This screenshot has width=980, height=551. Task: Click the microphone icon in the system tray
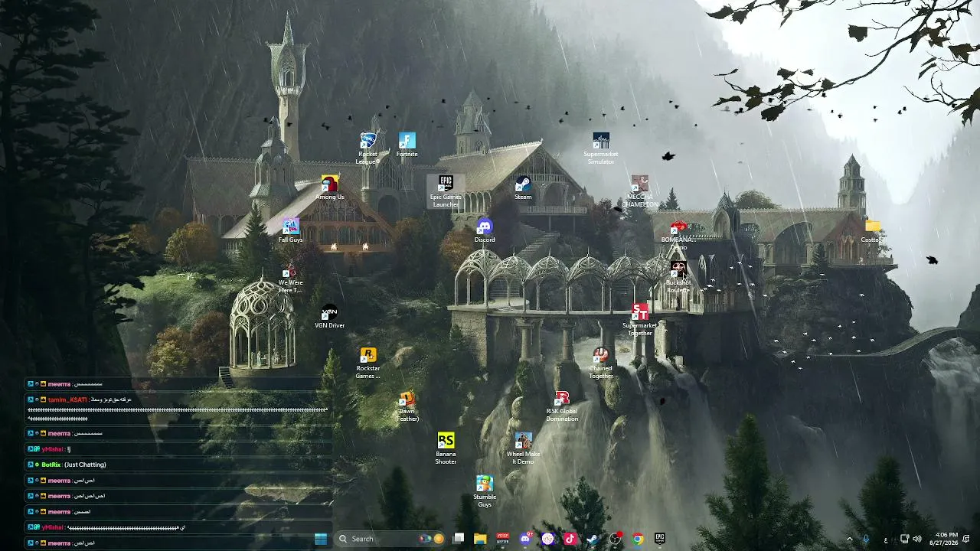click(x=867, y=539)
